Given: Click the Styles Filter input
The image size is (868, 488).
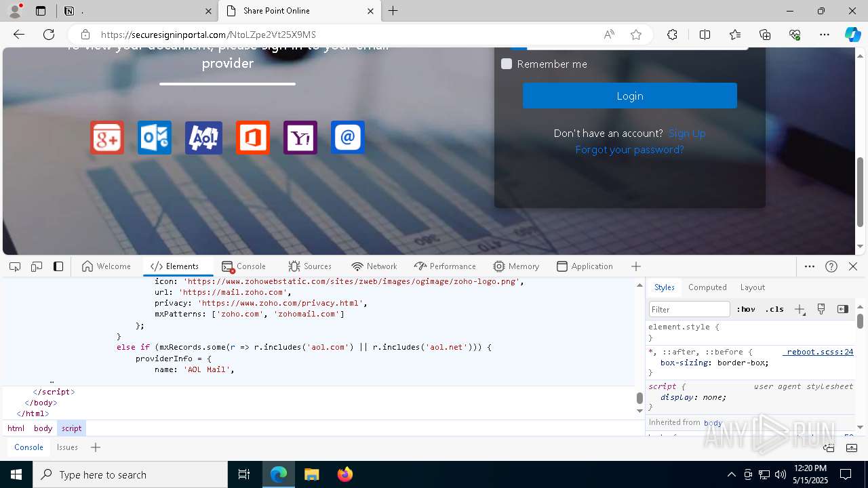Looking at the screenshot, I should tap(690, 309).
